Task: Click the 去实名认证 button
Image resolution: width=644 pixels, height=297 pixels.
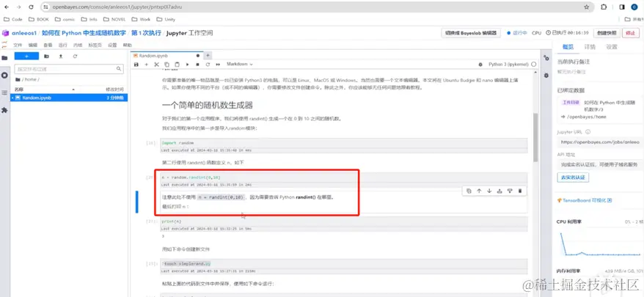Action: [x=573, y=177]
